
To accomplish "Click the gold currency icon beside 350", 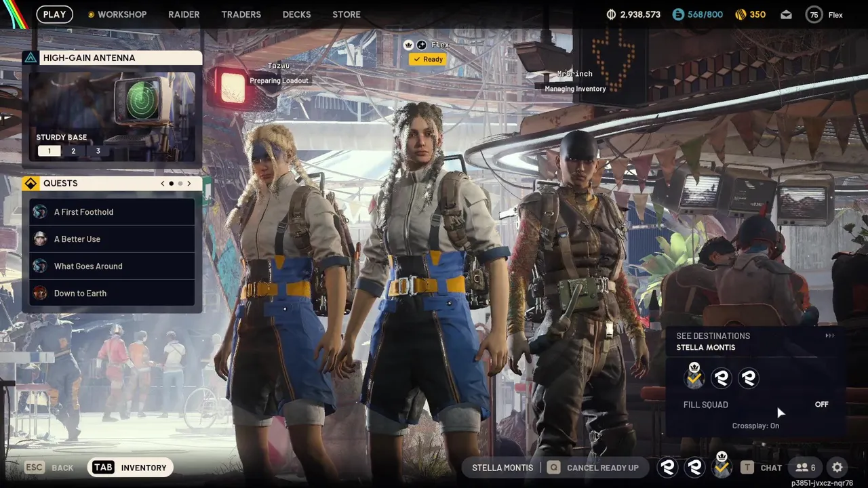I will click(x=741, y=14).
